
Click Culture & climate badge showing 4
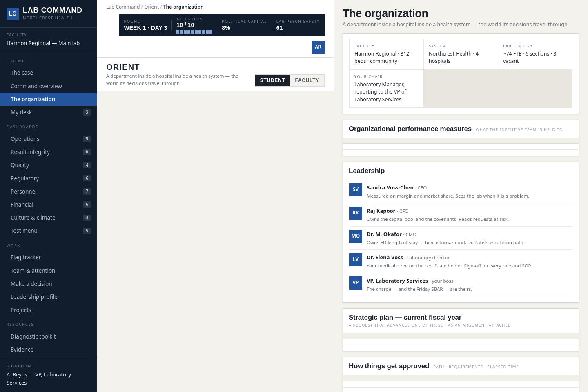click(x=87, y=218)
